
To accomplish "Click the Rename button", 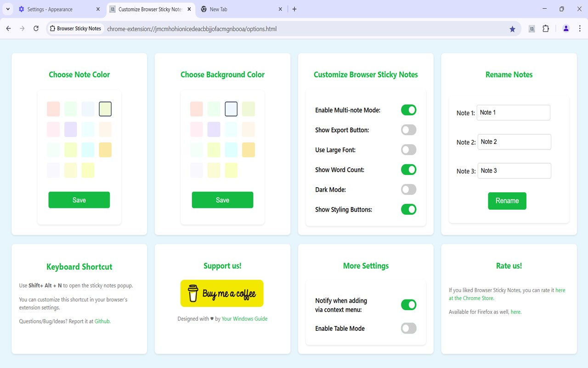I will point(507,201).
